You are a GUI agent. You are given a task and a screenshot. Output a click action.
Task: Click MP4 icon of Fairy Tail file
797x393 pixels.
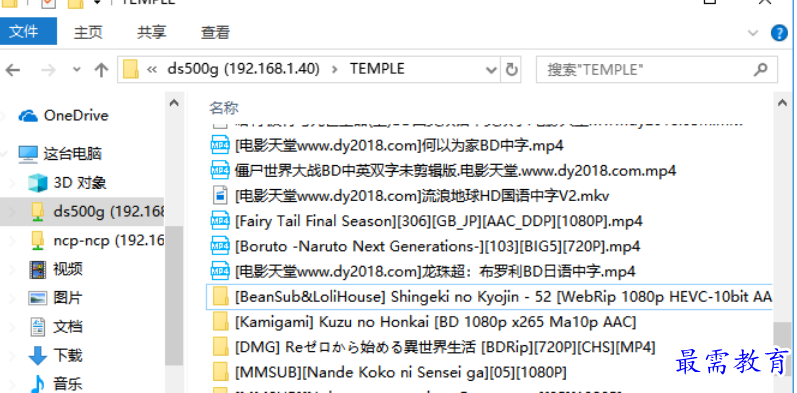click(220, 221)
